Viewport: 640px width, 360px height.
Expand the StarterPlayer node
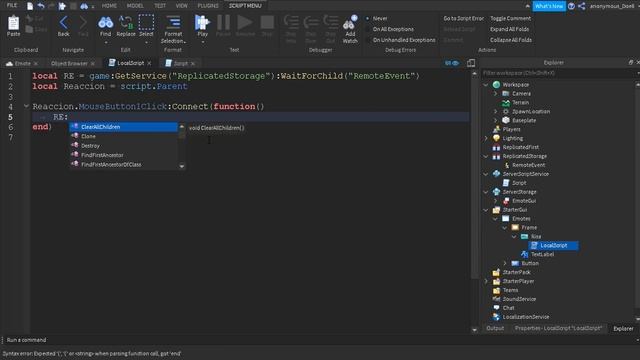click(x=486, y=281)
